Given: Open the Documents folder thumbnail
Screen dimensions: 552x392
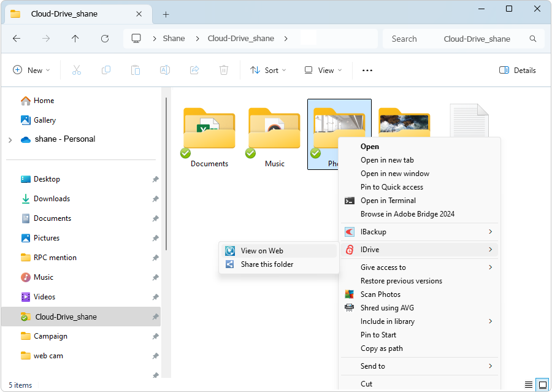Looking at the screenshot, I should 210,129.
